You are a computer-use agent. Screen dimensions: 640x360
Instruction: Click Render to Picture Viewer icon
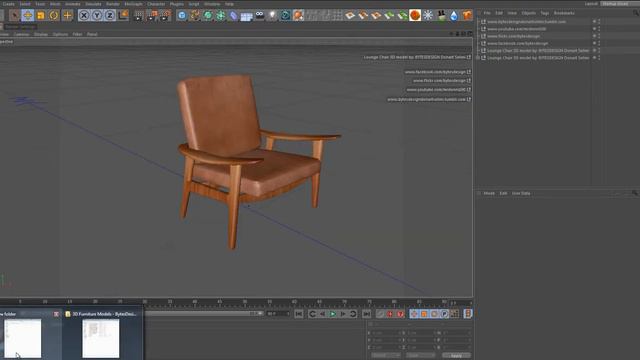pos(152,16)
